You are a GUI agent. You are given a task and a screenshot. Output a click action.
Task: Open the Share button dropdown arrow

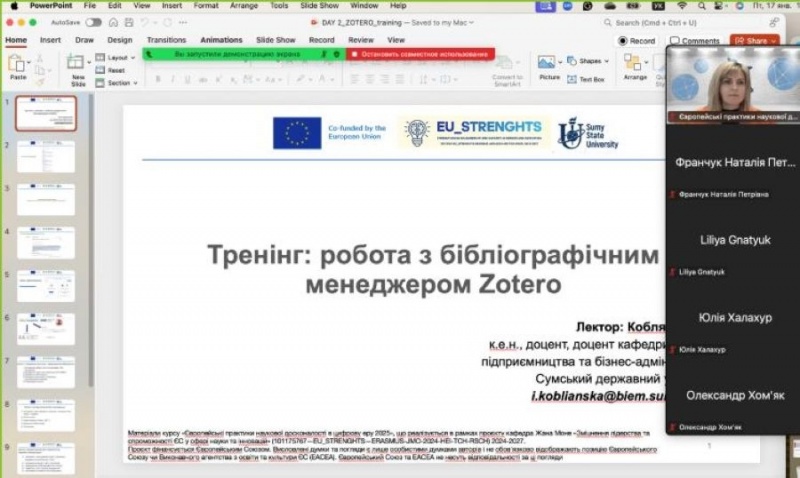click(x=773, y=41)
